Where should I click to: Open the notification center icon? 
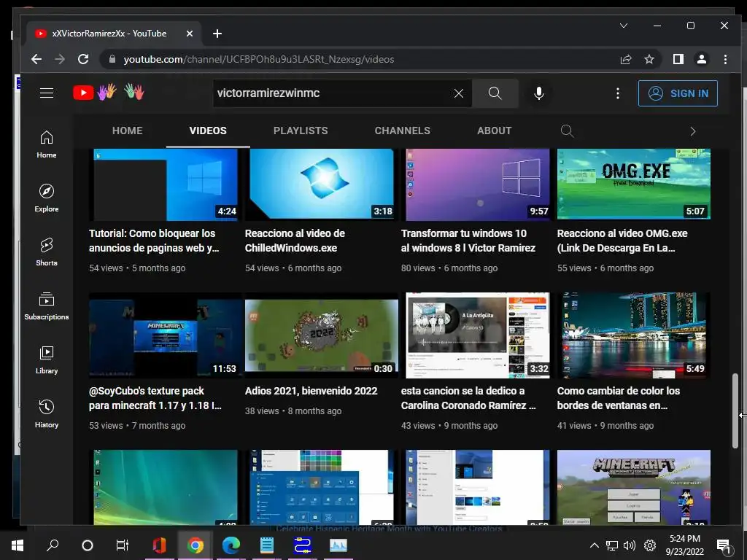click(724, 546)
